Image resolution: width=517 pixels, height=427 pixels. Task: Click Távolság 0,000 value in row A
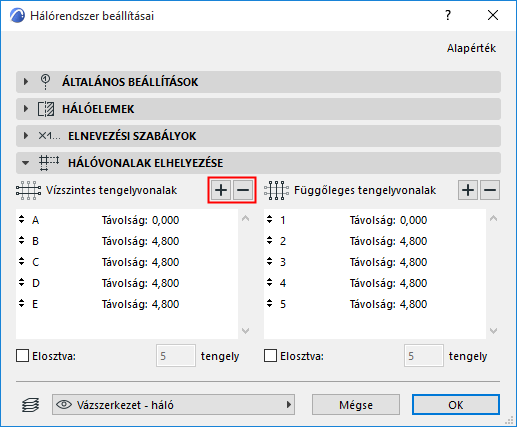point(166,220)
